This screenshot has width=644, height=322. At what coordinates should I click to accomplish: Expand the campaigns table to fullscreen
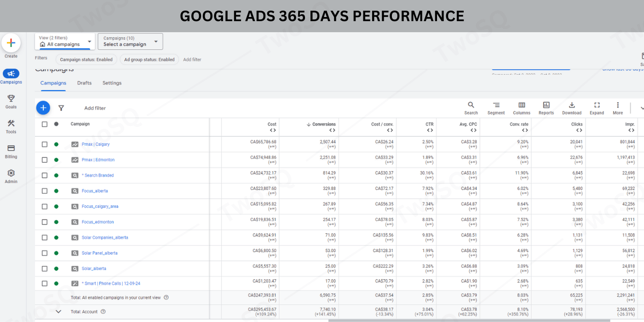[597, 108]
